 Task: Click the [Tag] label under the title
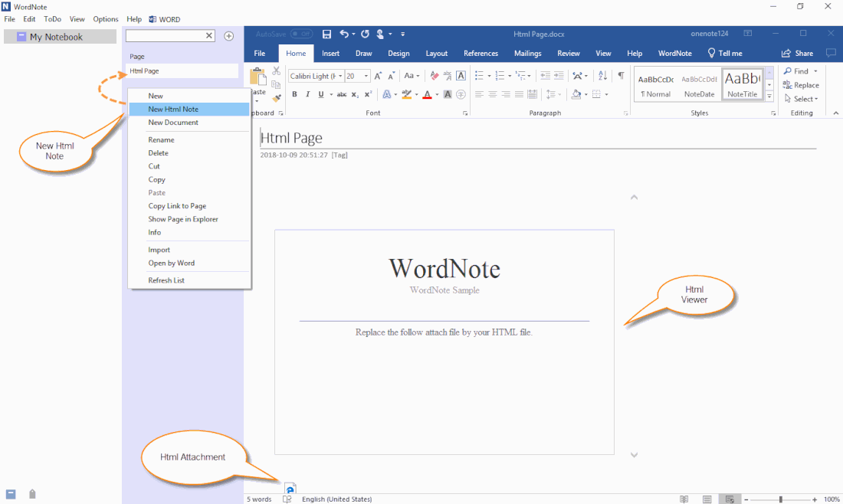point(339,155)
